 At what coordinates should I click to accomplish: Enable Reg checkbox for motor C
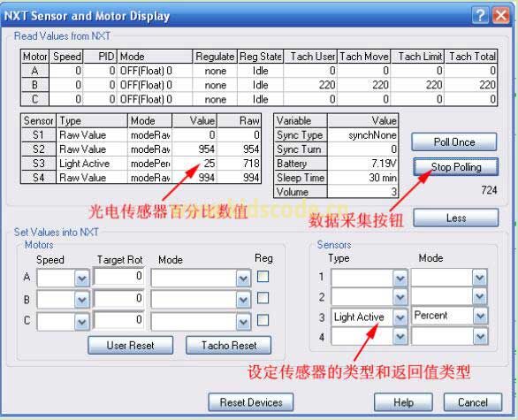click(x=263, y=320)
